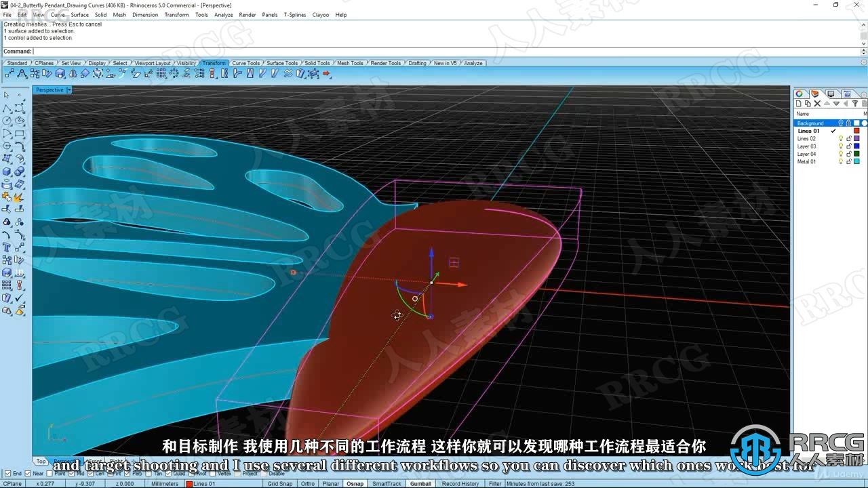The image size is (868, 488).
Task: Toggle Osnap in status bar
Action: coord(355,484)
